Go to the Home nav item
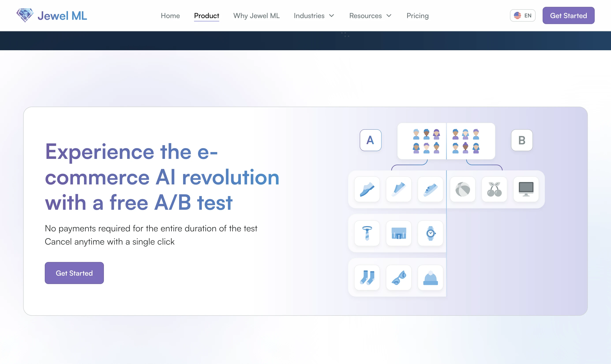 (170, 16)
